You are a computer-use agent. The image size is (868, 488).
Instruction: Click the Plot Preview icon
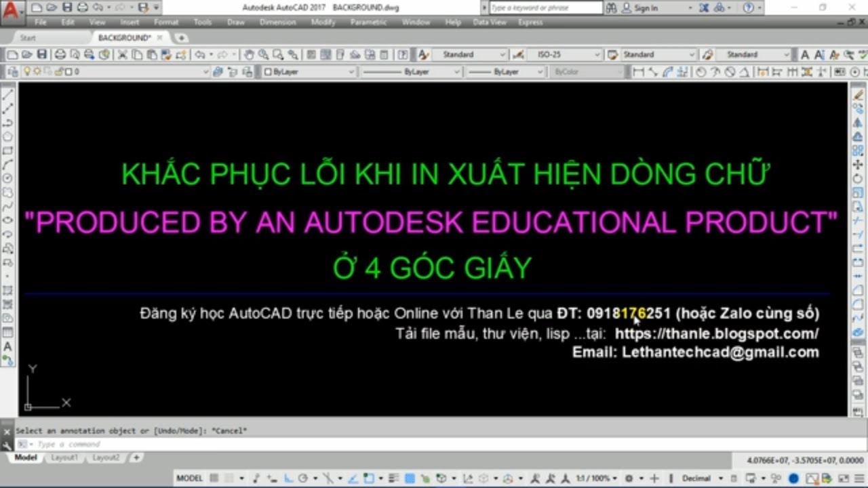(75, 54)
